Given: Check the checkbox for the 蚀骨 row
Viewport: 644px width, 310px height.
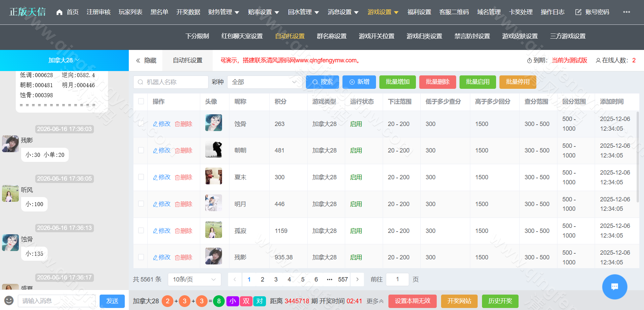Looking at the screenshot, I should (x=141, y=124).
